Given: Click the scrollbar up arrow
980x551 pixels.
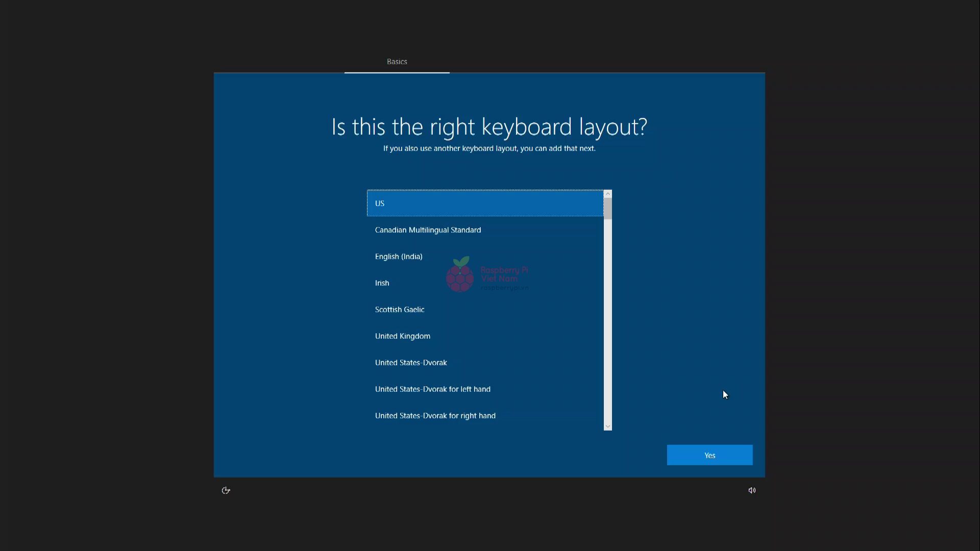Looking at the screenshot, I should (x=607, y=194).
